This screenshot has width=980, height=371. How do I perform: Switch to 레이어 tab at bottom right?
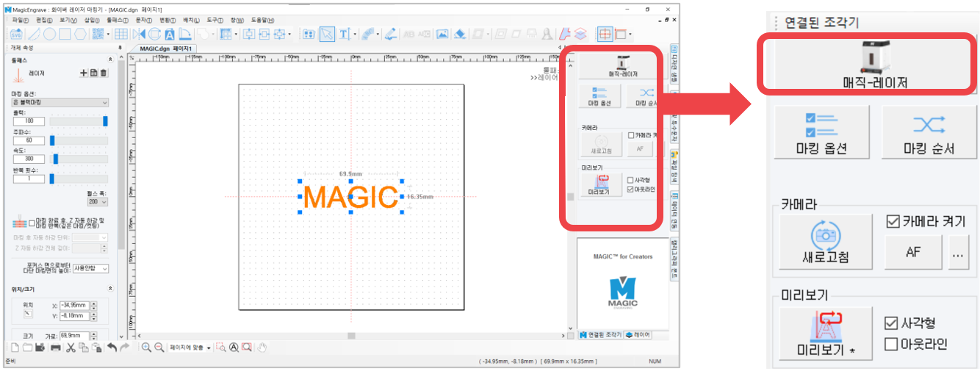638,335
